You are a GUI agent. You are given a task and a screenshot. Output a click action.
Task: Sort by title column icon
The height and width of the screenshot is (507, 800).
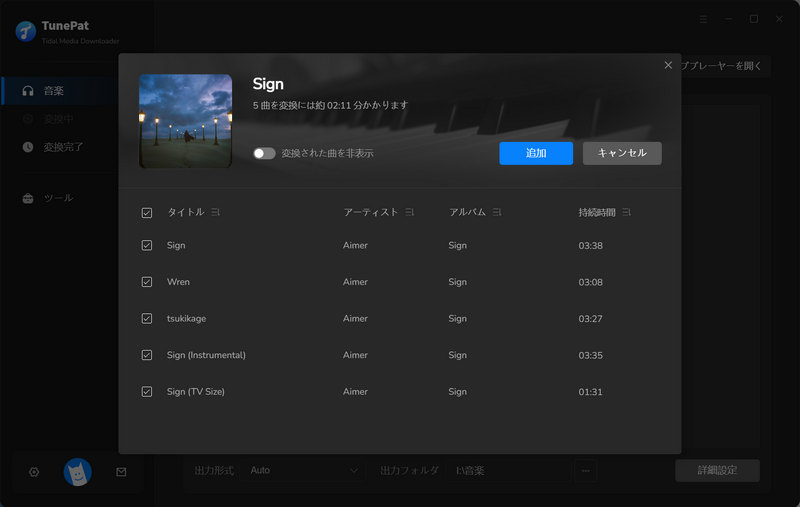pos(215,212)
